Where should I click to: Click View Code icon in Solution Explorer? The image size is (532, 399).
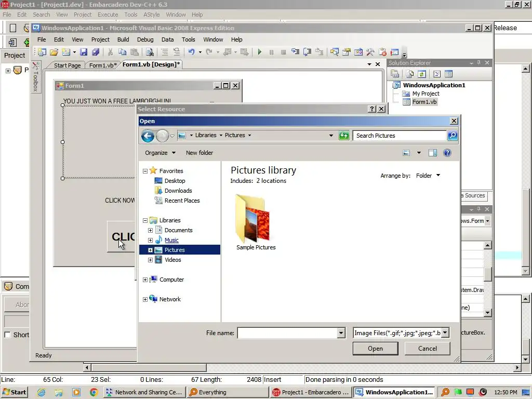pyautogui.click(x=436, y=74)
